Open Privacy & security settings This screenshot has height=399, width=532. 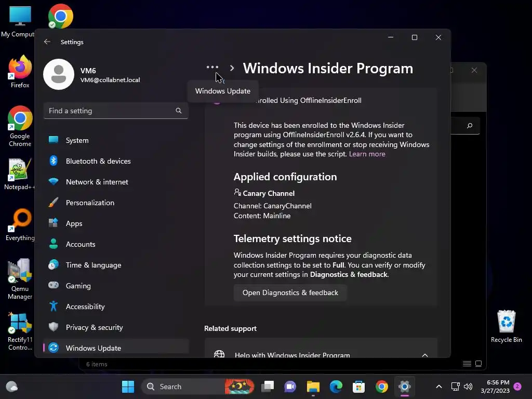[116, 327]
